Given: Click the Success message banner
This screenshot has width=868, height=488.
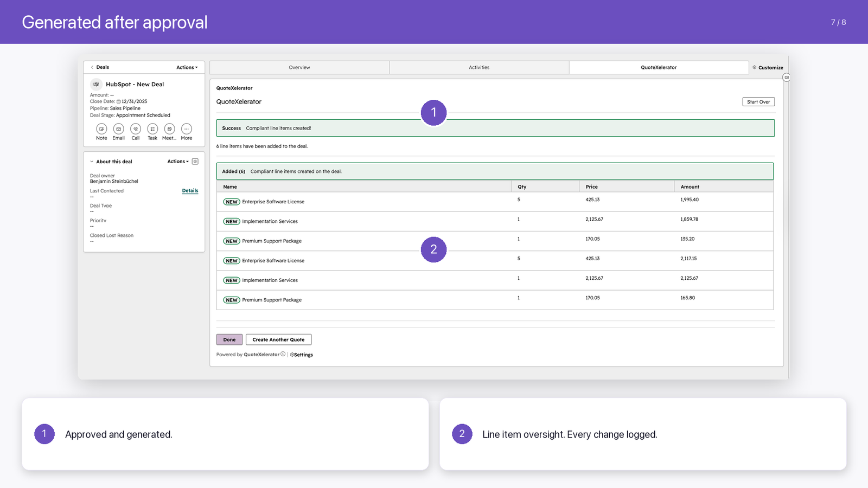Looking at the screenshot, I should [495, 128].
